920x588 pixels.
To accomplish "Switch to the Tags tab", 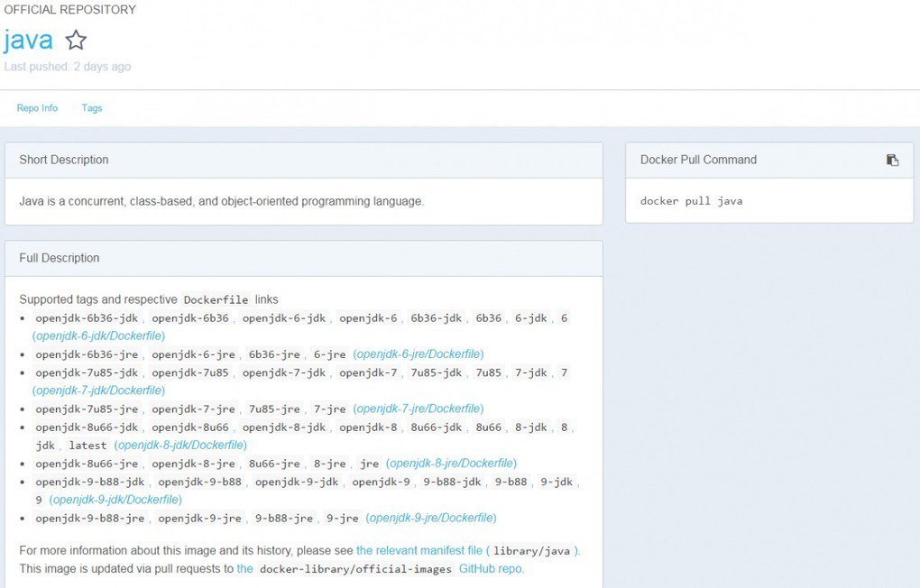I will pyautogui.click(x=91, y=107).
